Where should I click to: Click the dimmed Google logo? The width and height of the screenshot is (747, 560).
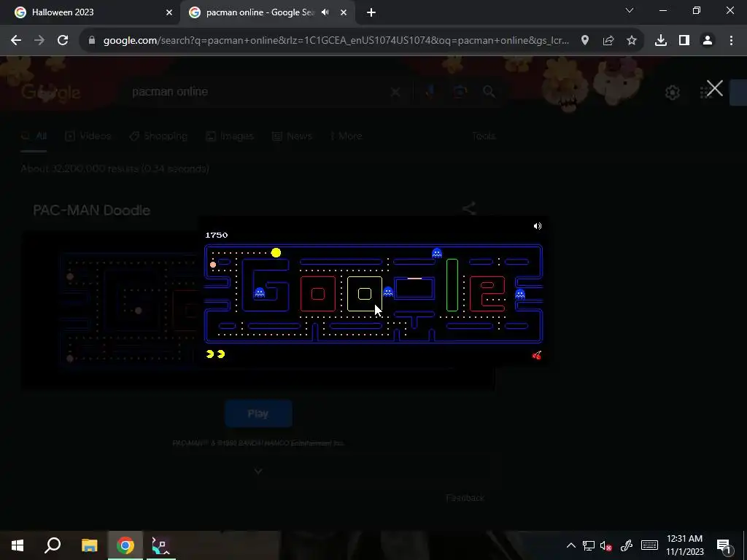(x=50, y=92)
